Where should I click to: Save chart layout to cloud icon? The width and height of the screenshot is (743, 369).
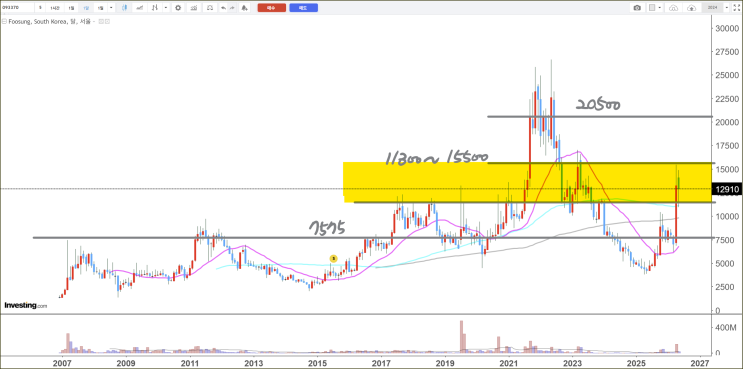(x=692, y=8)
